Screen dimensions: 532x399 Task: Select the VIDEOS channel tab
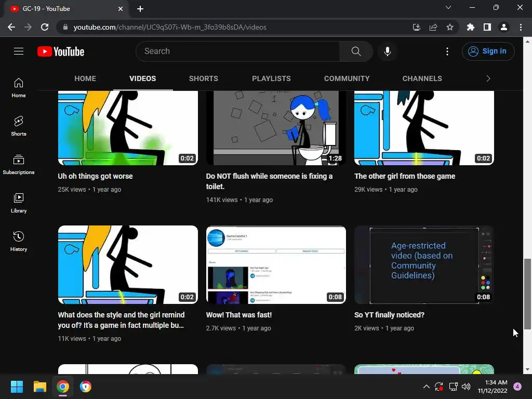point(142,78)
